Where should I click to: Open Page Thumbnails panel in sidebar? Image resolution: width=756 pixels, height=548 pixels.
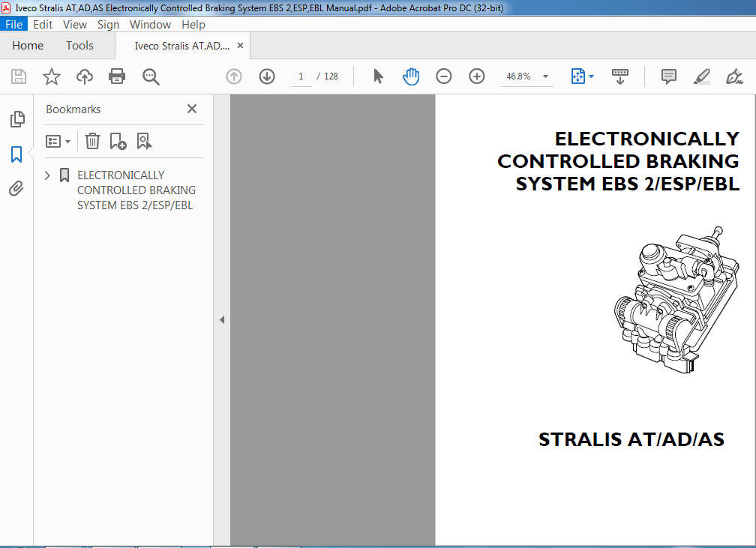16,119
